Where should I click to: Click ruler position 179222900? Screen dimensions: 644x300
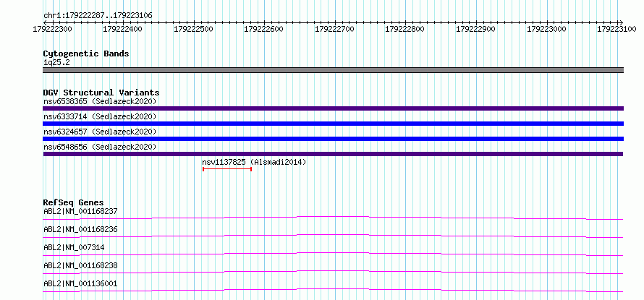[x=476, y=29]
